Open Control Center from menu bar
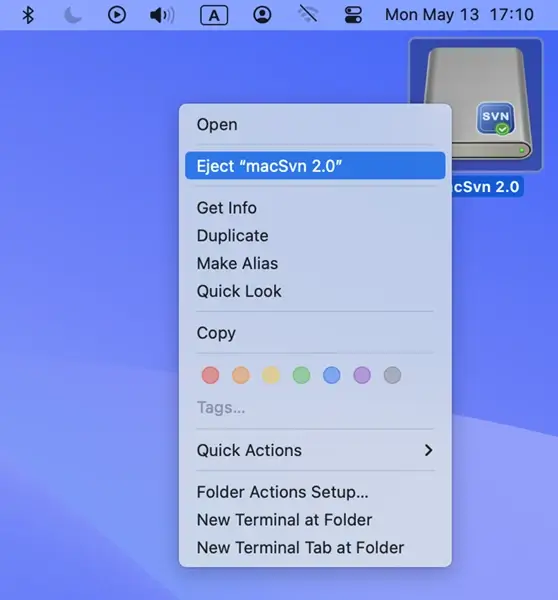 (353, 15)
